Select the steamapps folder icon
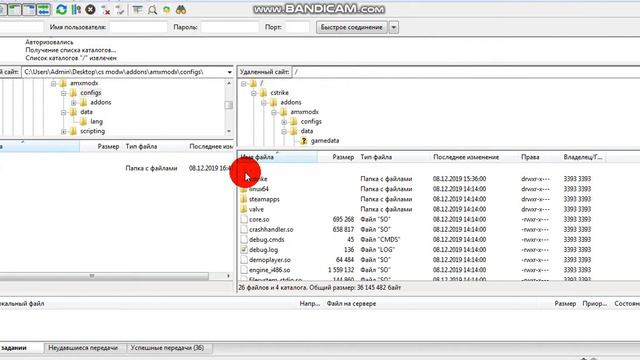The height and width of the screenshot is (360, 640). [244, 199]
